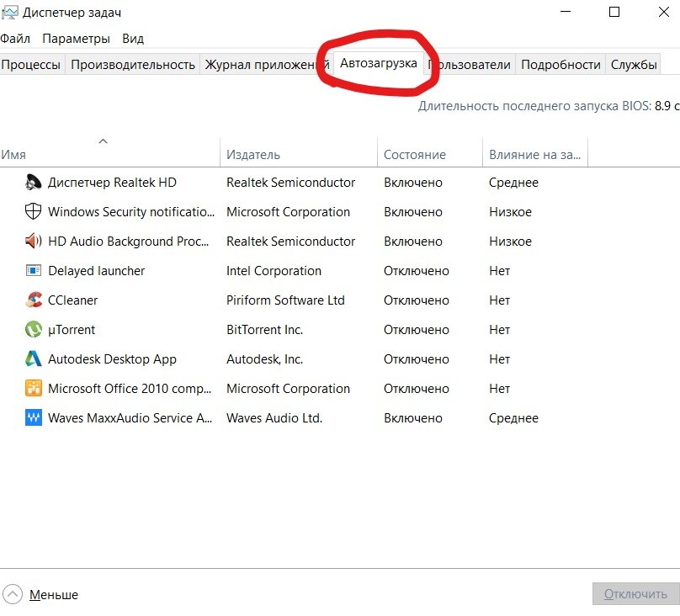Open the Подробности tab

(x=560, y=65)
